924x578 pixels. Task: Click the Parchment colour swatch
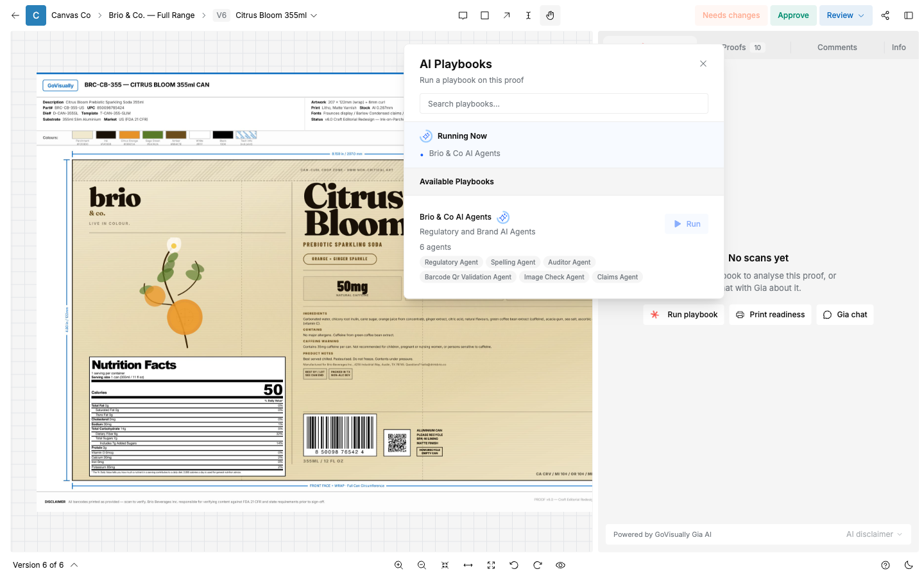click(82, 135)
